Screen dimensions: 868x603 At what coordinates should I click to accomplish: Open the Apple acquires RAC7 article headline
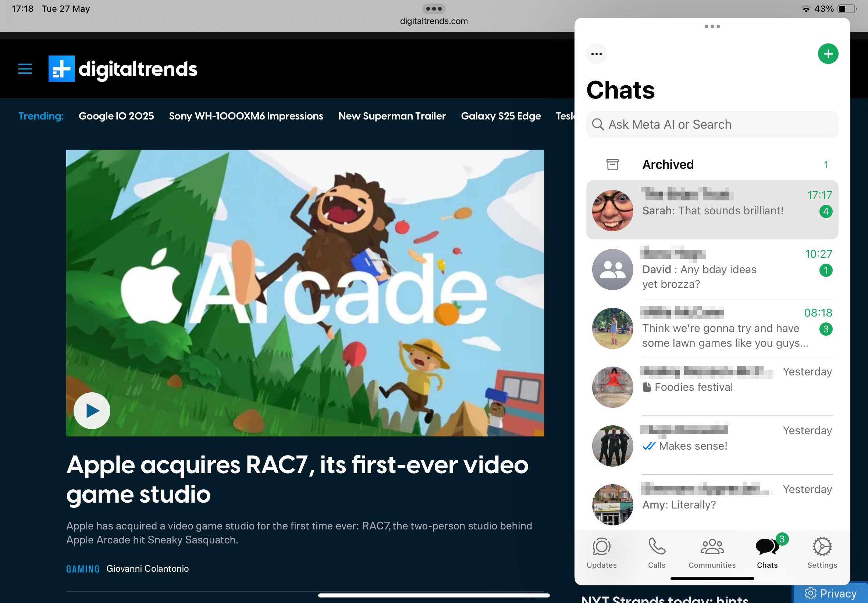coord(297,479)
